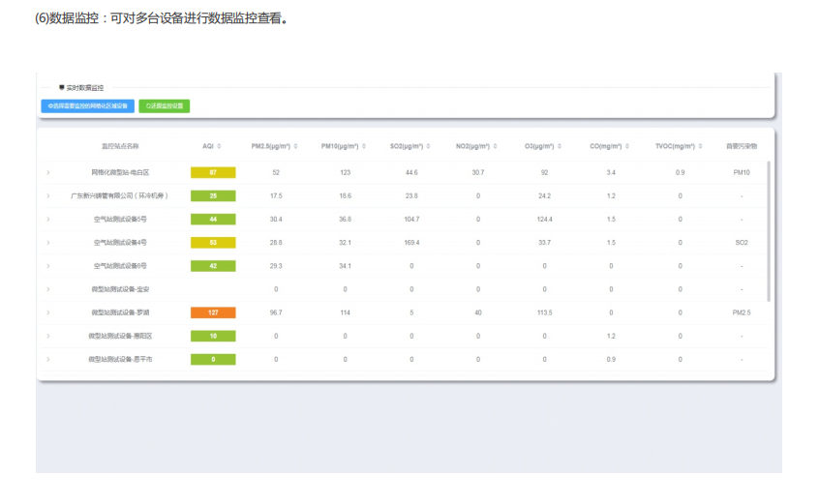Click the 监控站点名称 column header
The height and width of the screenshot is (504, 819).
click(x=120, y=146)
